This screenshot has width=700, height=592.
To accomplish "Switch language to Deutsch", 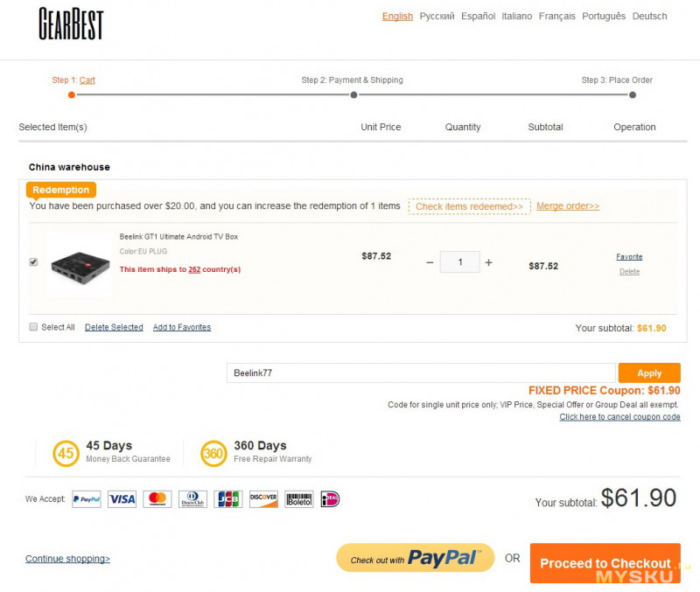I will [649, 16].
